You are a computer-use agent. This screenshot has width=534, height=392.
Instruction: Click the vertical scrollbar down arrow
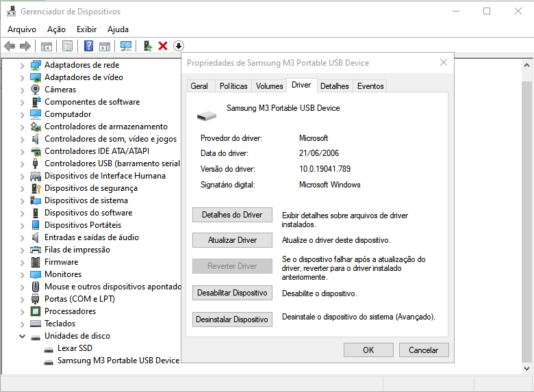coord(527,369)
